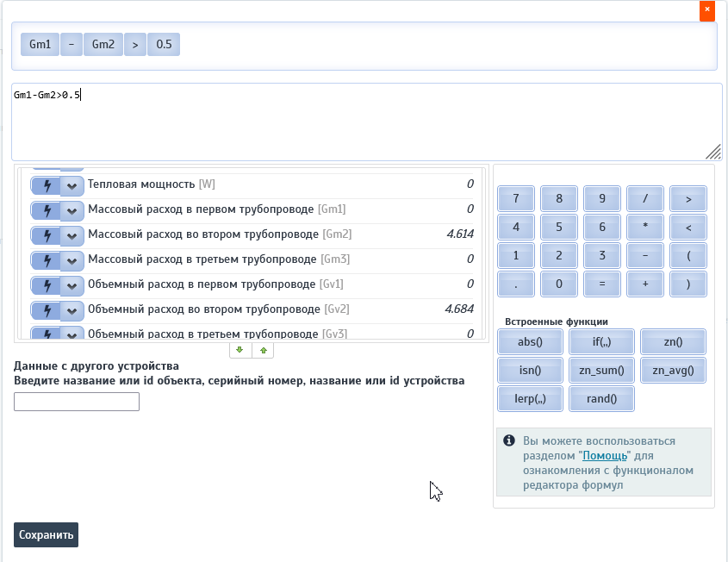The width and height of the screenshot is (728, 562).
Task: Click lightning icon for Gm1 mass flow row
Action: pos(47,209)
